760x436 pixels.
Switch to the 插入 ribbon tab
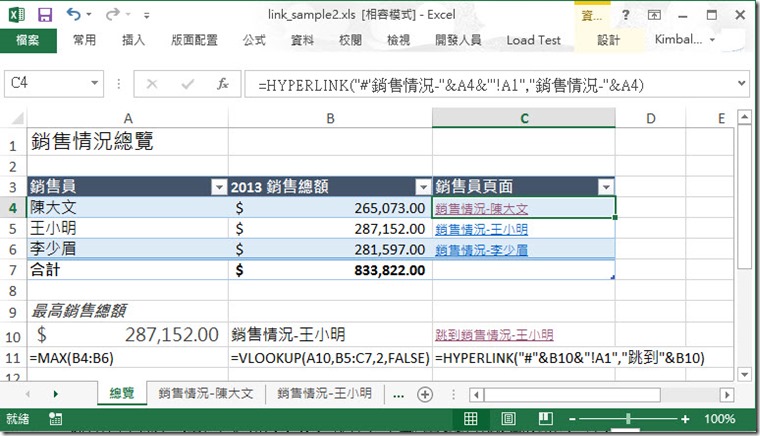pos(133,40)
